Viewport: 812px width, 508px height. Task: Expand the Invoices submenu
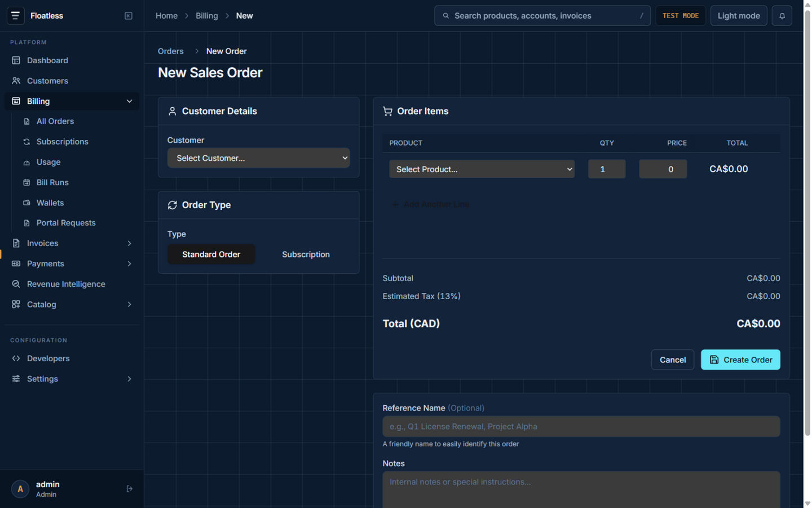pos(129,243)
